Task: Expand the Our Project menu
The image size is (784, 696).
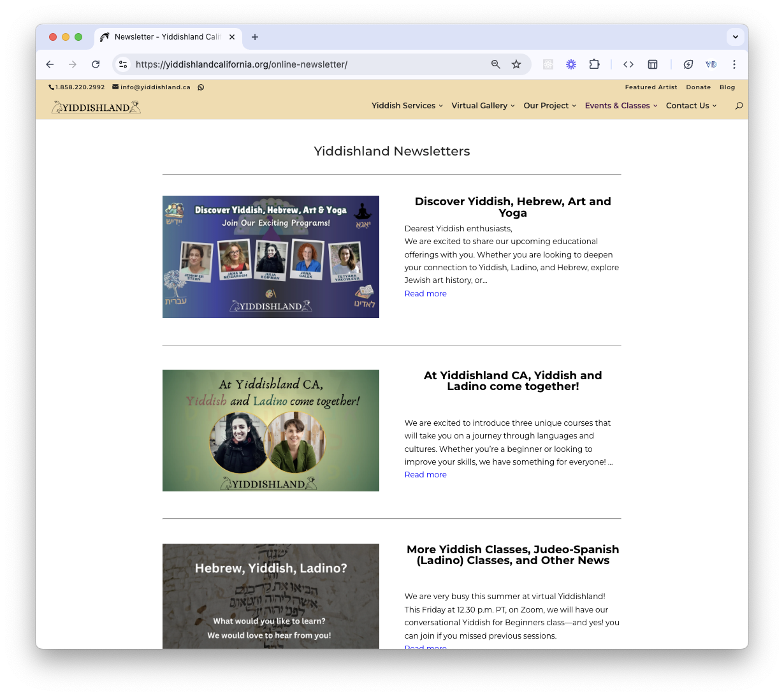Action: 549,106
